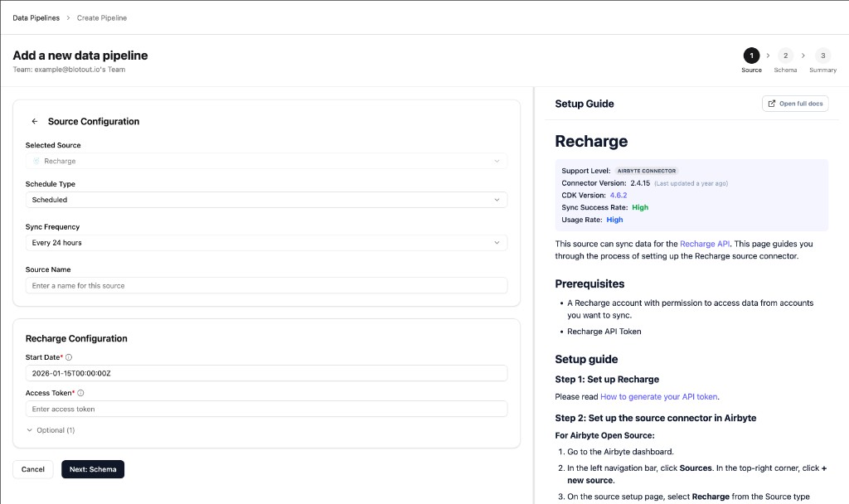Open How to generate your API token link
Screen dimensions: 849x504
[658, 397]
